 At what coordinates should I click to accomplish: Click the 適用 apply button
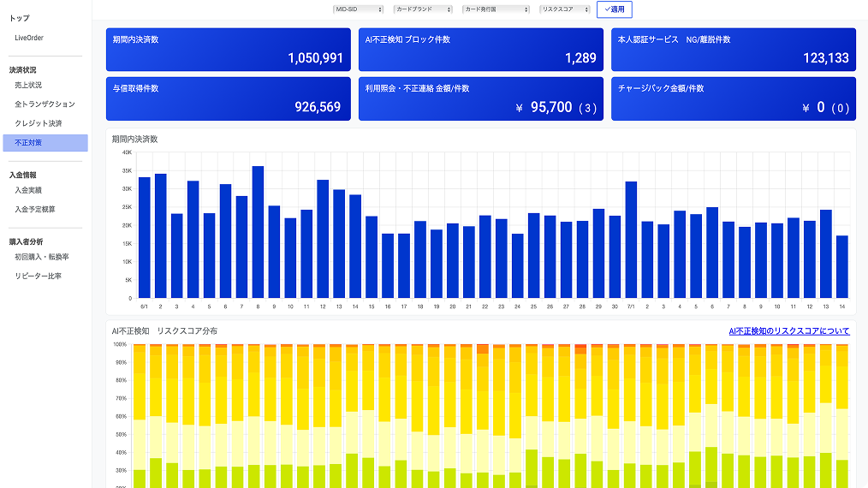614,9
